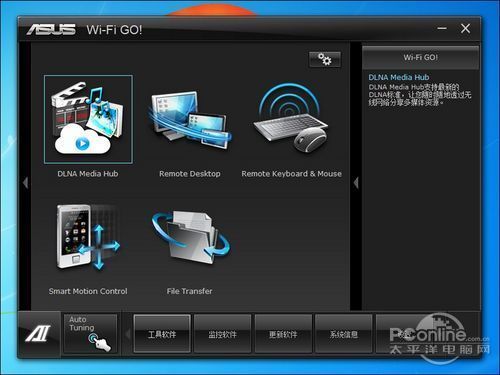Image resolution: width=500 pixels, height=375 pixels.
Task: Open the 系统信息 tab
Action: (x=344, y=334)
